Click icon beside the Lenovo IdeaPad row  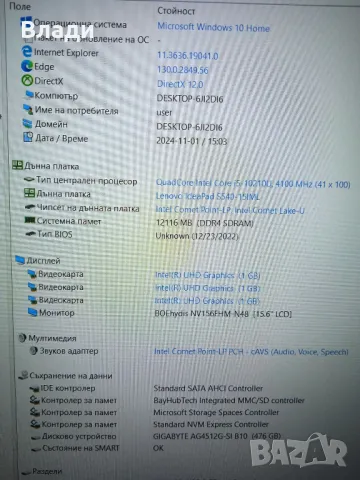[29, 193]
